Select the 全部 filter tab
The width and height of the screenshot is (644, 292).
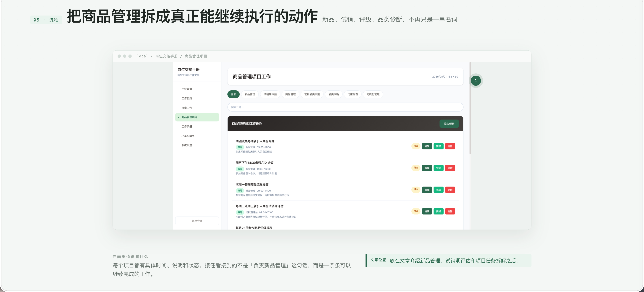[233, 94]
